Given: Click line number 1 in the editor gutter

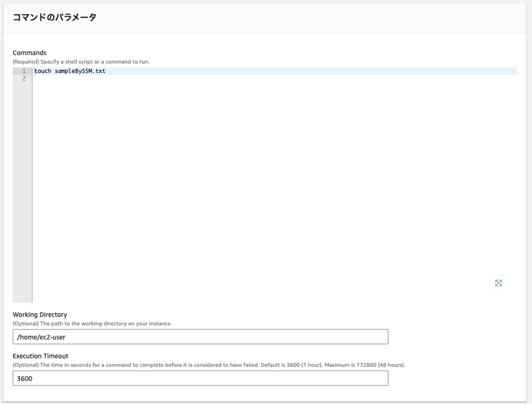Looking at the screenshot, I should click(24, 71).
